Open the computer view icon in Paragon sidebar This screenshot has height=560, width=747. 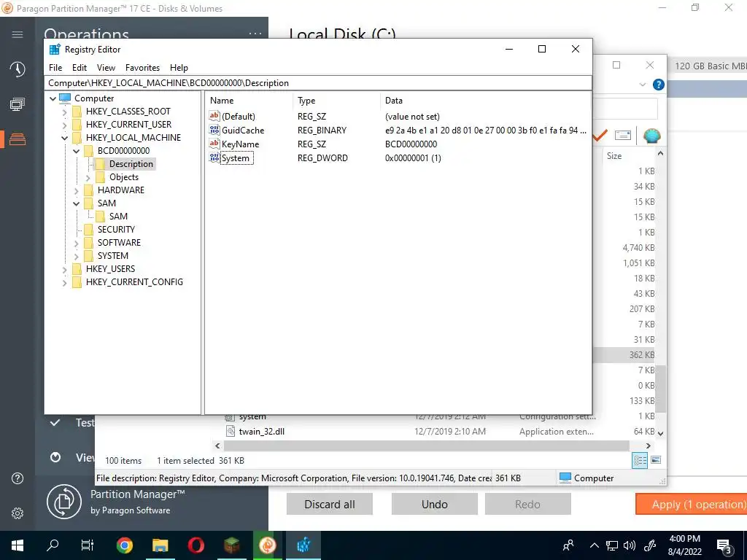pos(18,104)
